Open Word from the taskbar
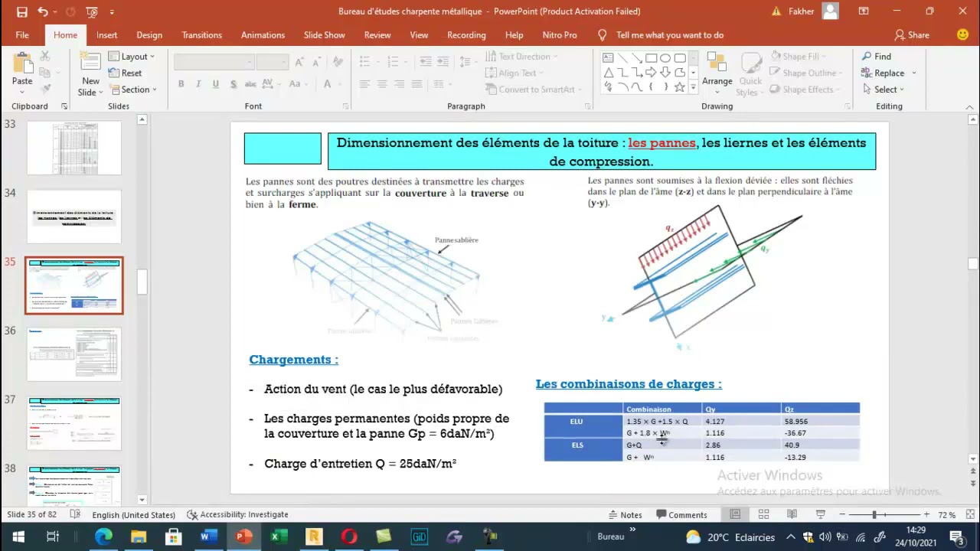 coord(207,536)
